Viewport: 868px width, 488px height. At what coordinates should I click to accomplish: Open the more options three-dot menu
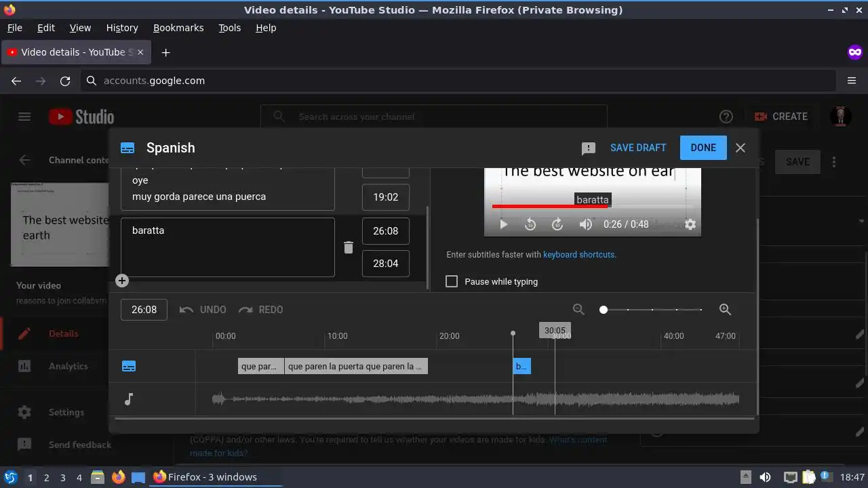[834, 162]
